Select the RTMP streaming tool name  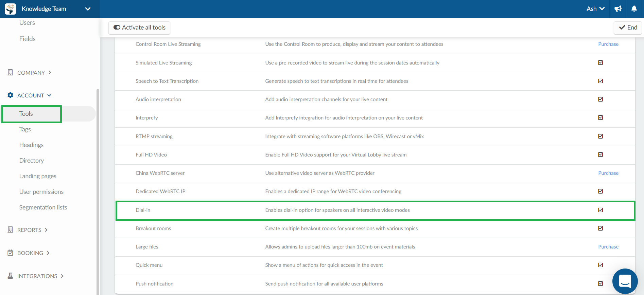point(154,136)
